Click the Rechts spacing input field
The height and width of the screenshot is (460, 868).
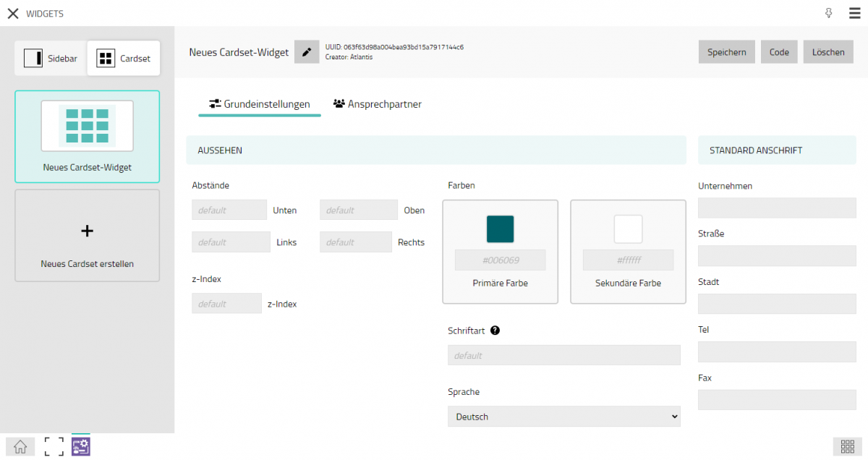tap(356, 242)
